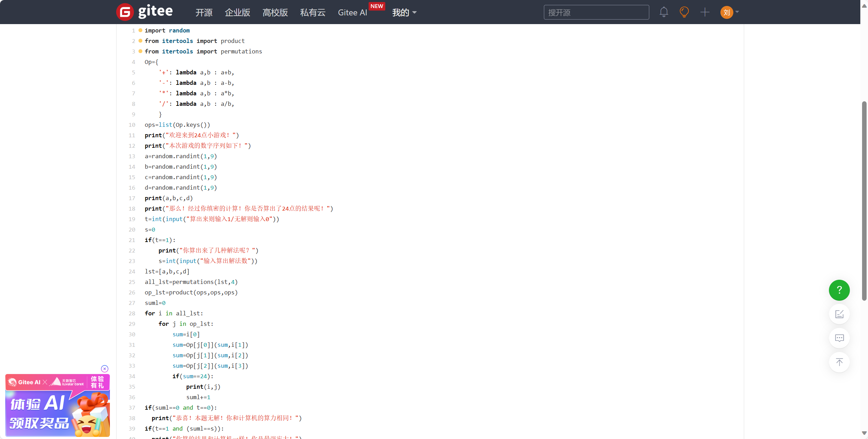Open the notifications bell
868x439 pixels.
(664, 12)
